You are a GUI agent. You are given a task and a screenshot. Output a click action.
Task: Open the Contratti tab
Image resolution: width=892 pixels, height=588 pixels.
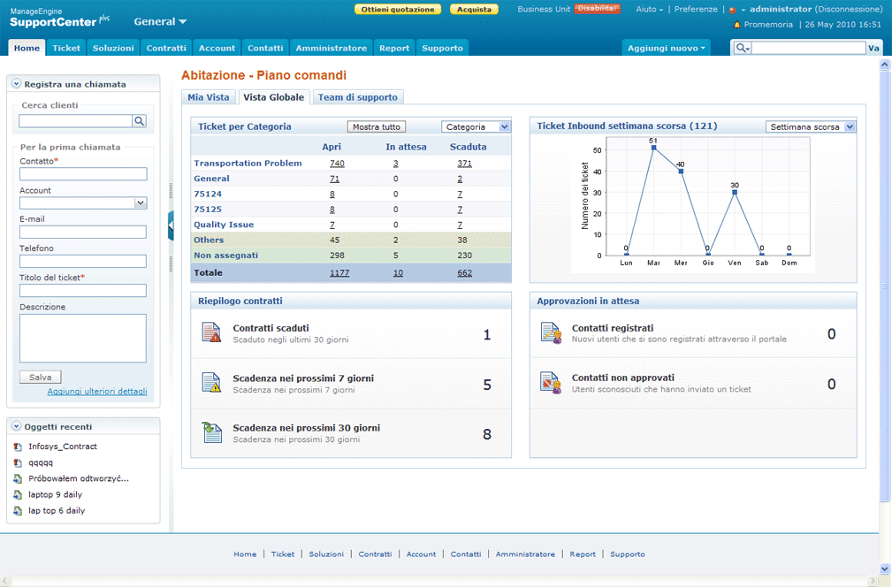(166, 48)
